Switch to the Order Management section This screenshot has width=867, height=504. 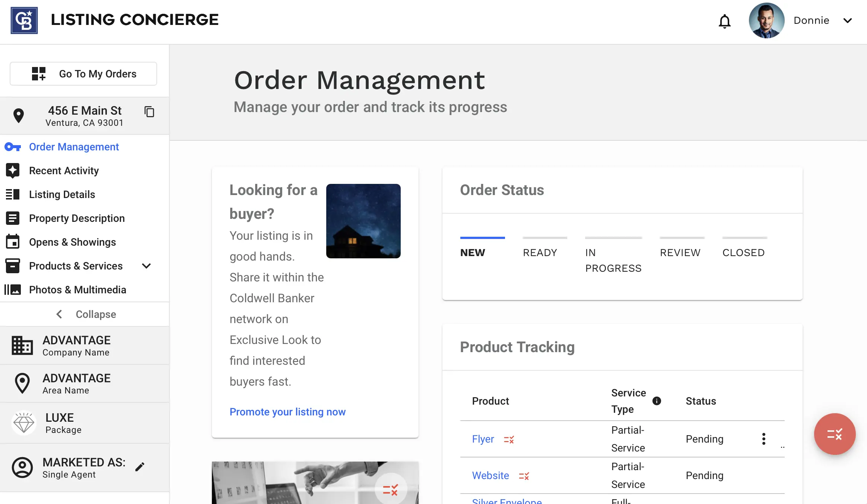tap(73, 147)
